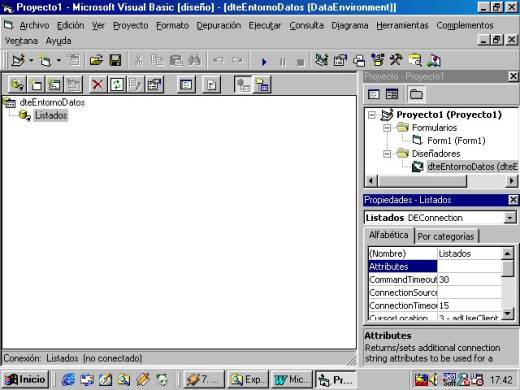This screenshot has width=520, height=390.
Task: Collapse the Diseñadores folder node
Action: click(387, 154)
